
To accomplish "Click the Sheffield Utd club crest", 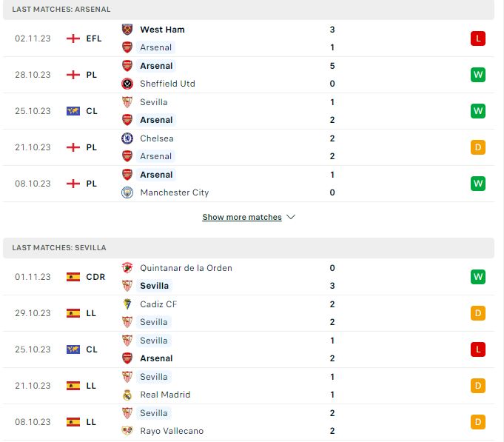I will [x=127, y=84].
